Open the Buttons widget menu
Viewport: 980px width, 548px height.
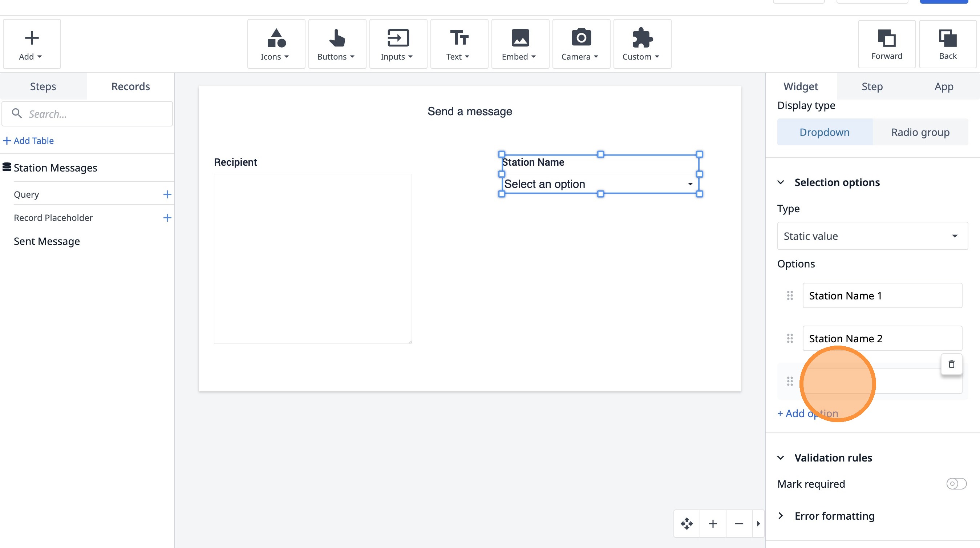click(337, 44)
